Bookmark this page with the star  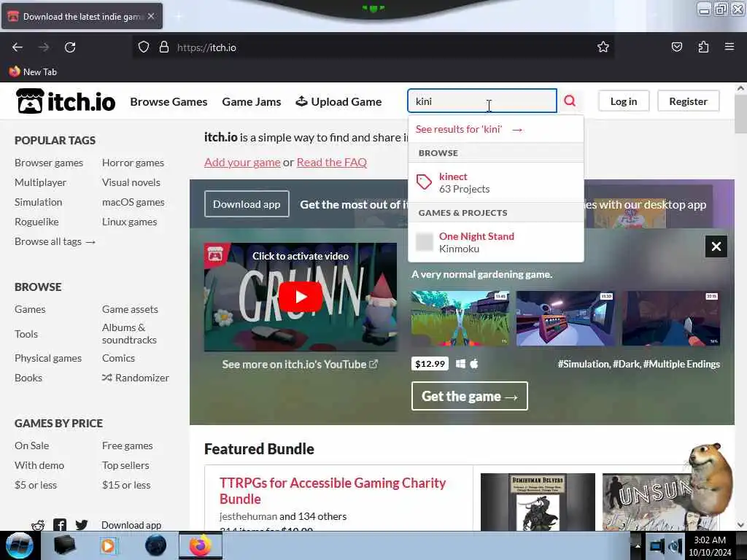[x=603, y=47]
